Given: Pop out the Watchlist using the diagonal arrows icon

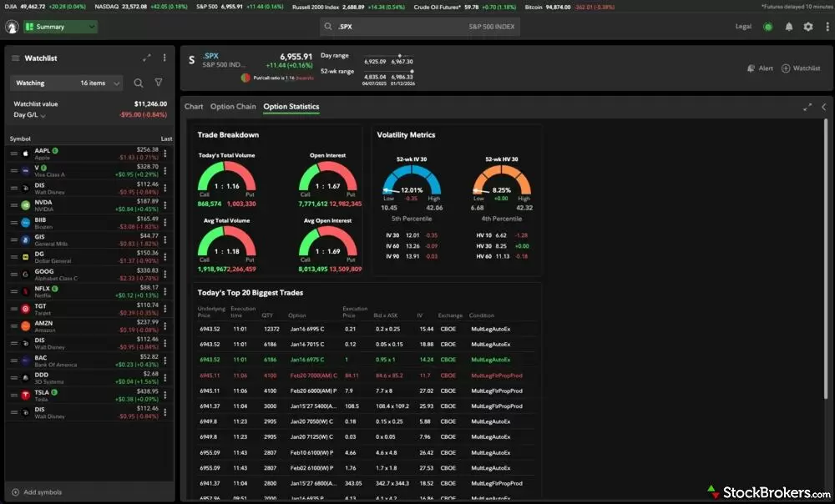Looking at the screenshot, I should [147, 58].
